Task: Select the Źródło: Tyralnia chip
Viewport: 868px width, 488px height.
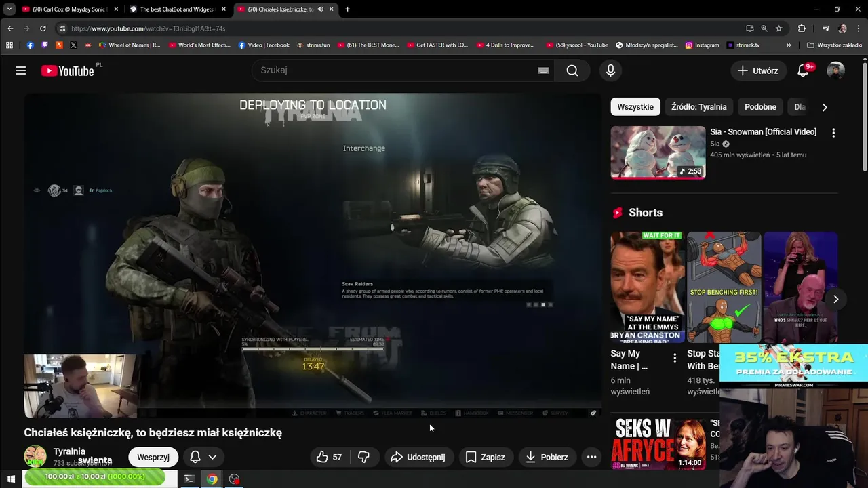Action: point(698,106)
